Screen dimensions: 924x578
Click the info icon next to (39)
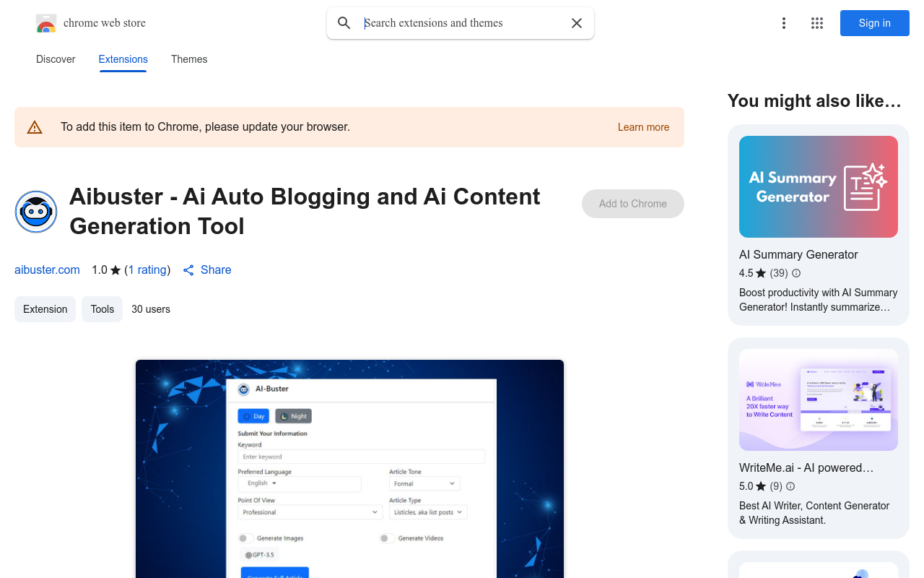pos(796,273)
